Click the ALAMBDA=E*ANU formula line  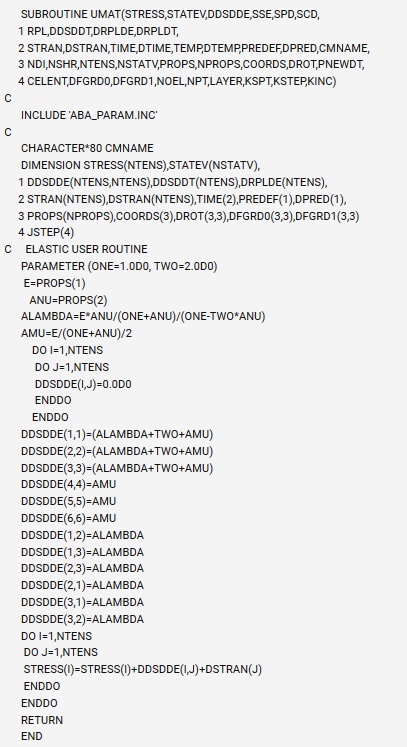143,316
